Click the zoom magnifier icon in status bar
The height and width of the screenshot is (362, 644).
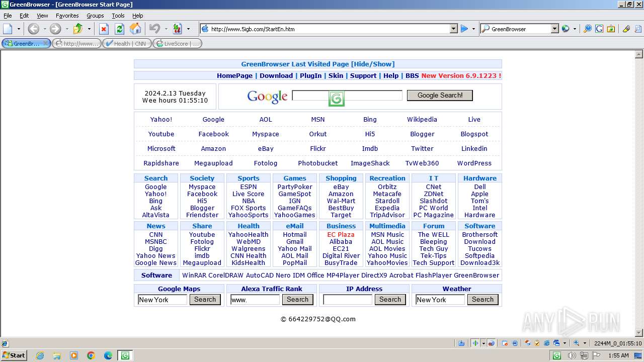click(577, 343)
